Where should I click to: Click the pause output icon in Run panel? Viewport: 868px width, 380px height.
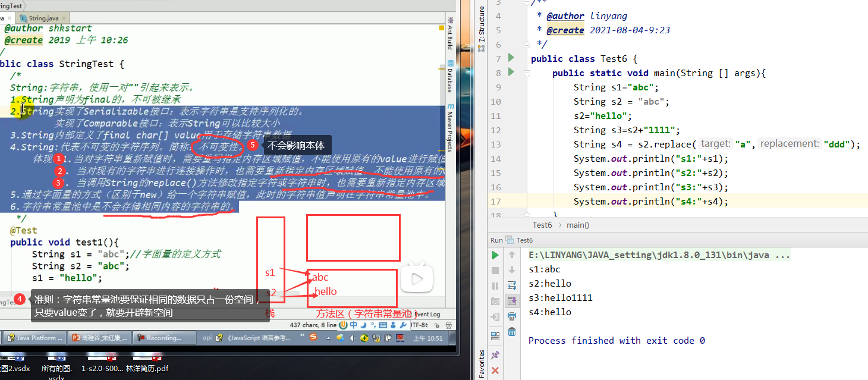point(495,286)
